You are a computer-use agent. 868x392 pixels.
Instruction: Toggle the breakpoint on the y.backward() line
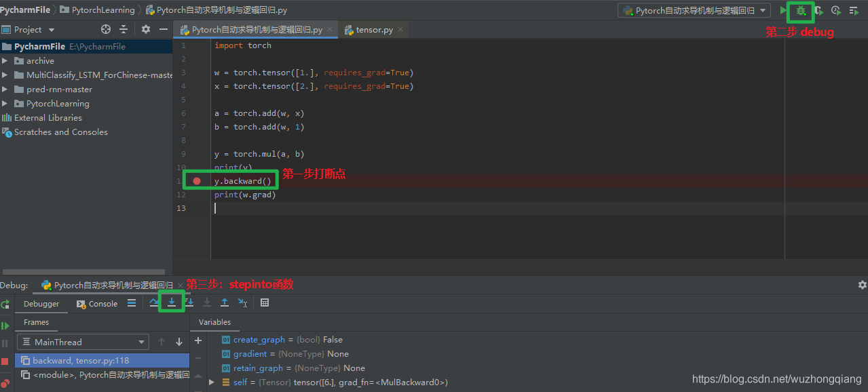click(x=197, y=181)
